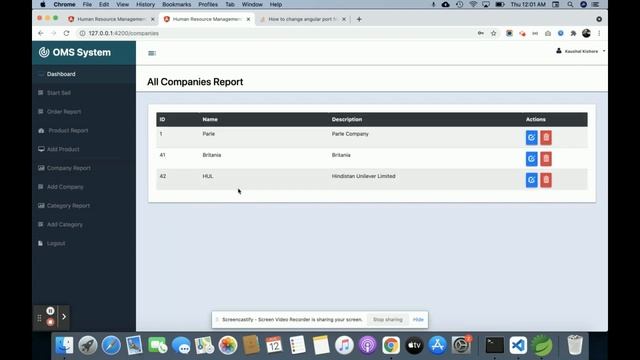This screenshot has height=360, width=640.
Task: Go to Add Product page
Action: [63, 149]
